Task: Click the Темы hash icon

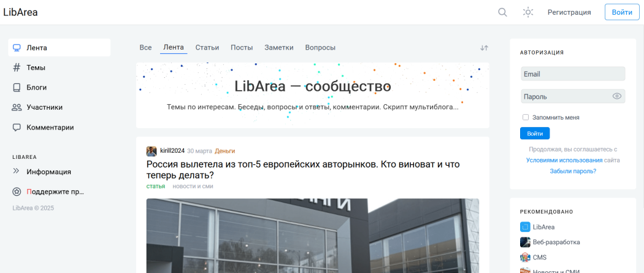Action: point(17,67)
